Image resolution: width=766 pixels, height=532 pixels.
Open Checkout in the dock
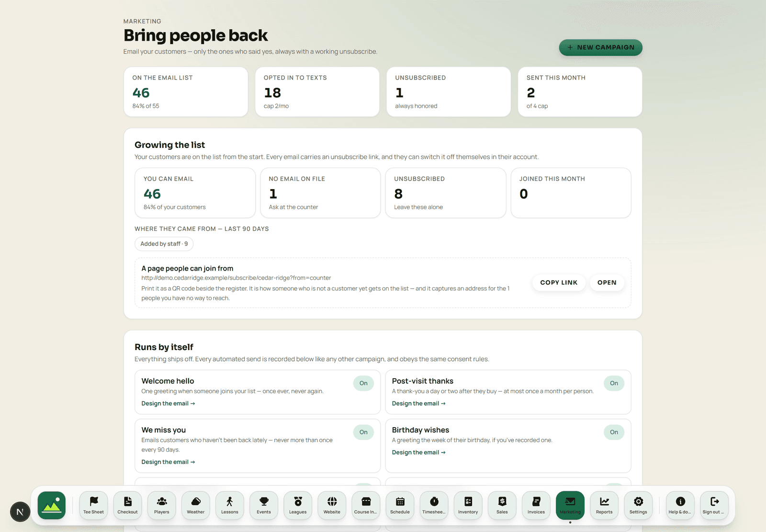tap(127, 505)
